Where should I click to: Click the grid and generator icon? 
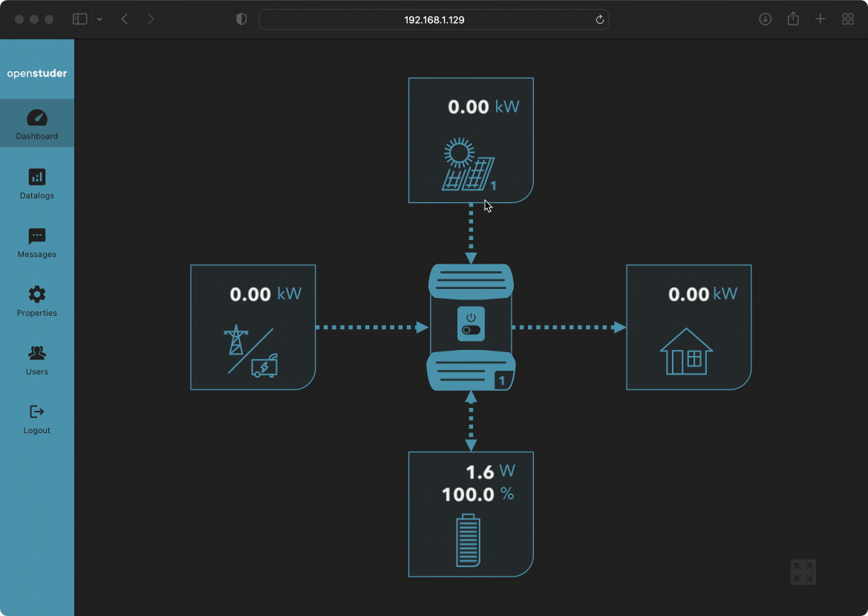pyautogui.click(x=251, y=352)
